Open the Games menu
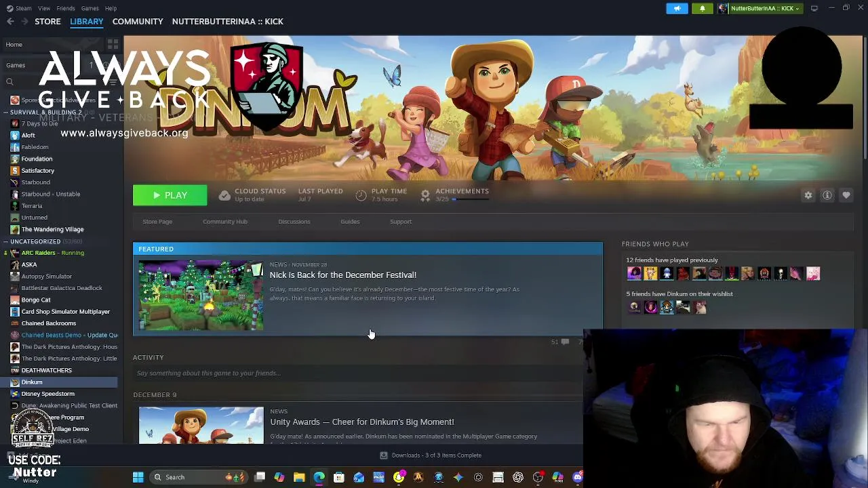Image resolution: width=868 pixels, height=488 pixels. click(90, 8)
